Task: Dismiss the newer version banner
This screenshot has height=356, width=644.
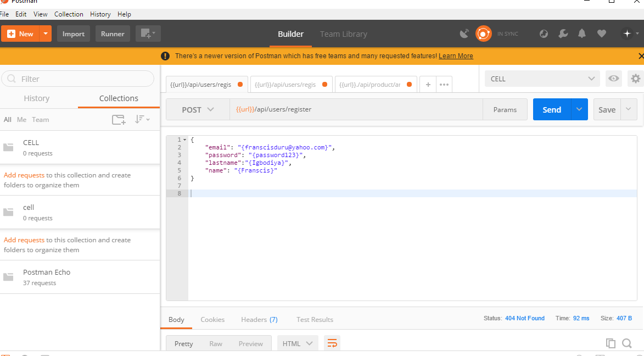Action: point(641,56)
